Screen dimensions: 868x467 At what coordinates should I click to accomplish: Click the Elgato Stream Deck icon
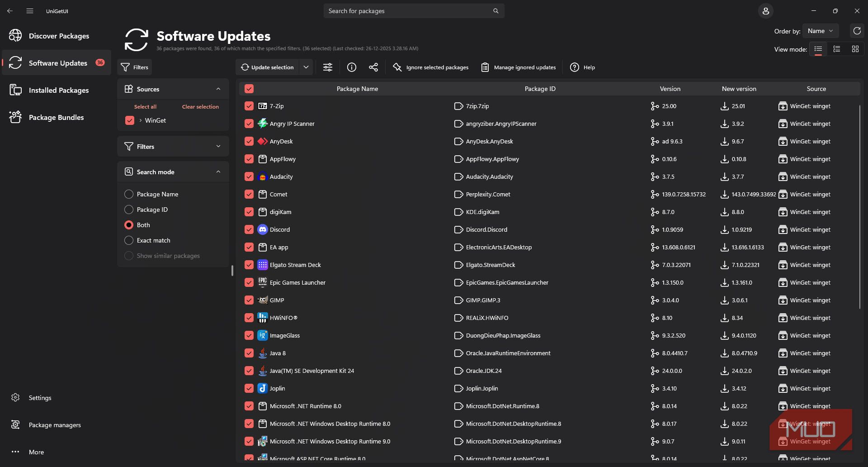(x=263, y=265)
